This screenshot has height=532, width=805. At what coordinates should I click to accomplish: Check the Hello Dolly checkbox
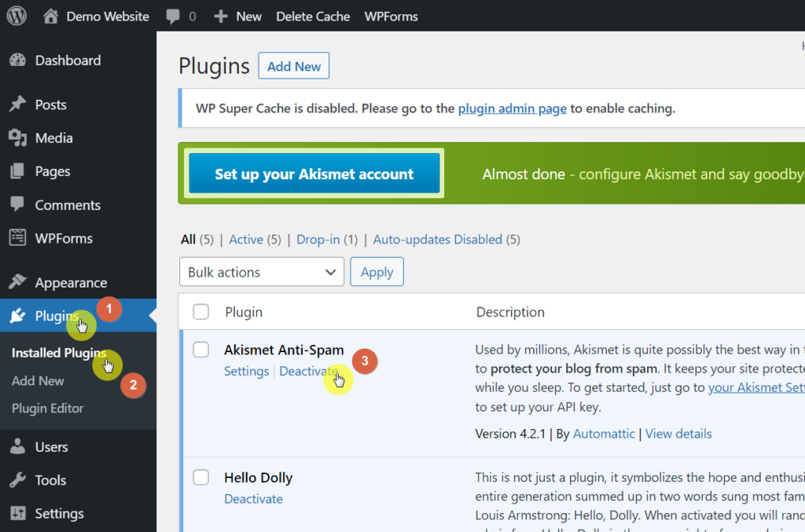pyautogui.click(x=200, y=477)
